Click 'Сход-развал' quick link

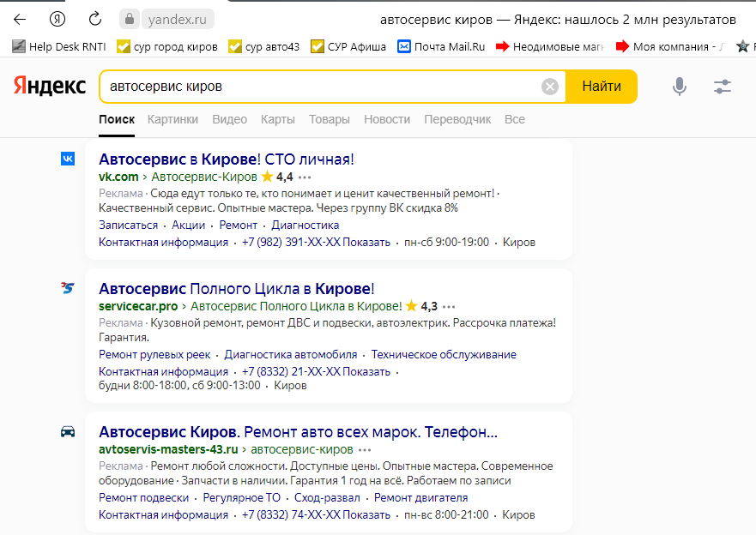click(x=328, y=497)
